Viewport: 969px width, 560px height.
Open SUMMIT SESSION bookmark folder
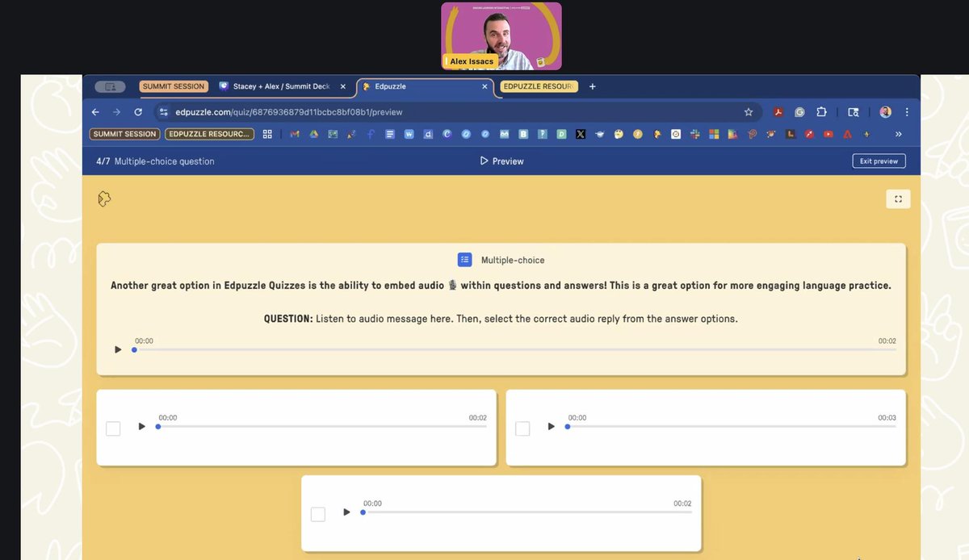click(124, 134)
